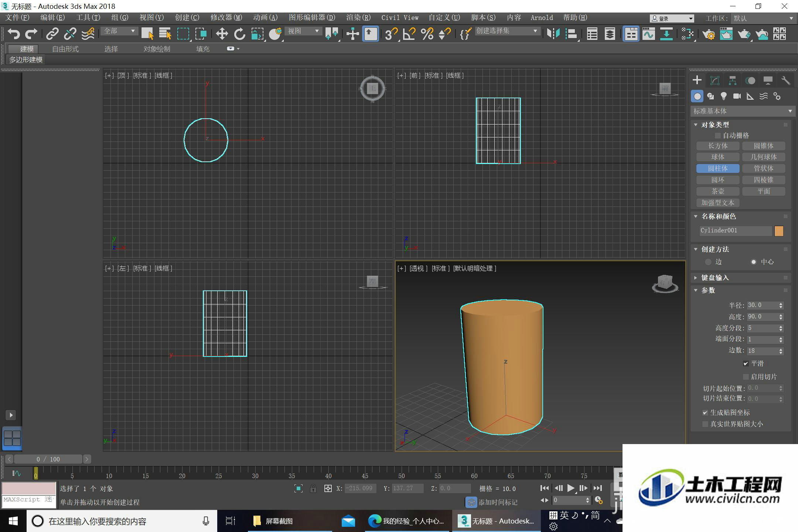Open the 工作区 默认 dropdown
Screen dimensions: 798x532
click(x=763, y=18)
